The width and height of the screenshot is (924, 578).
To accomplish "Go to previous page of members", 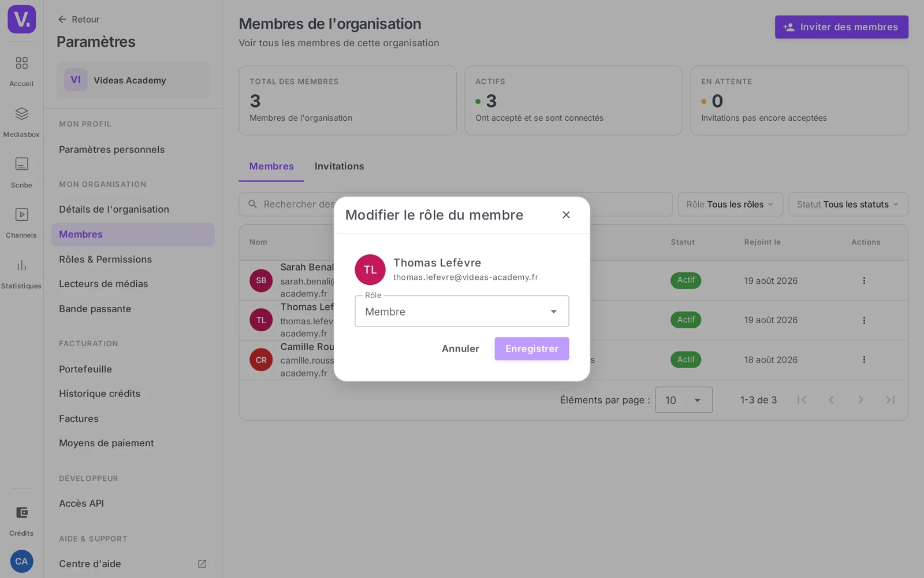I will 831,400.
